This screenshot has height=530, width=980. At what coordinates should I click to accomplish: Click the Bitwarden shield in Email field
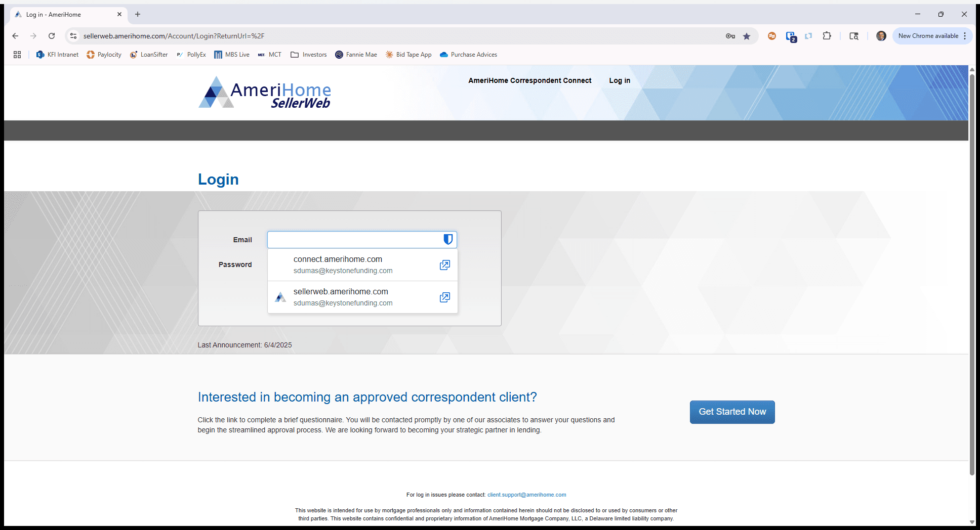click(x=448, y=239)
